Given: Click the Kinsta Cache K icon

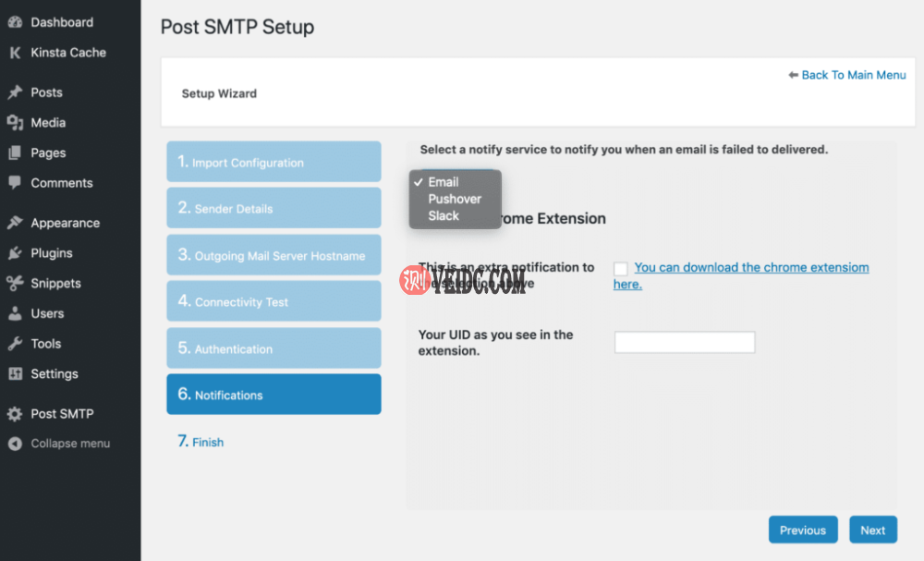Looking at the screenshot, I should [x=15, y=53].
